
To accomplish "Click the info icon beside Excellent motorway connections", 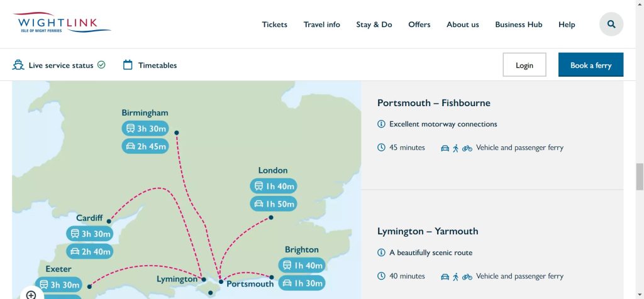I will click(381, 124).
